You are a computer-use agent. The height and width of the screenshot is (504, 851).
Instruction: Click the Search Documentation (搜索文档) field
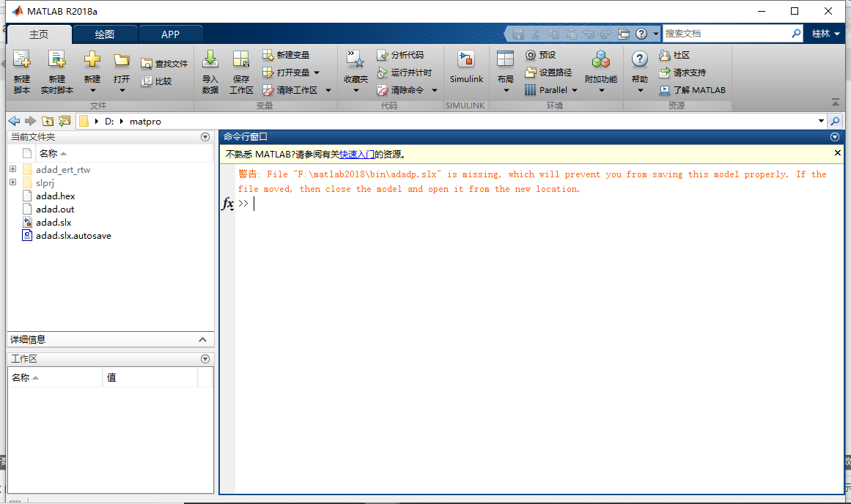point(726,34)
